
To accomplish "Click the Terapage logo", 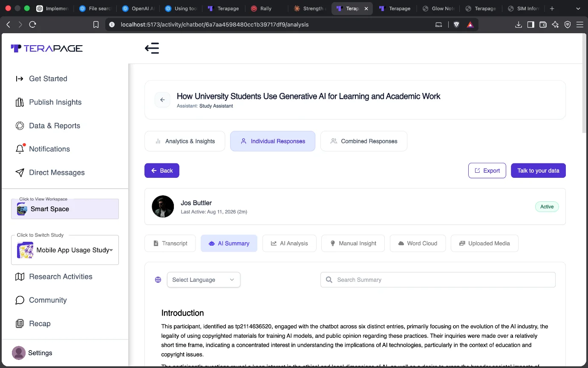I will pos(47,48).
